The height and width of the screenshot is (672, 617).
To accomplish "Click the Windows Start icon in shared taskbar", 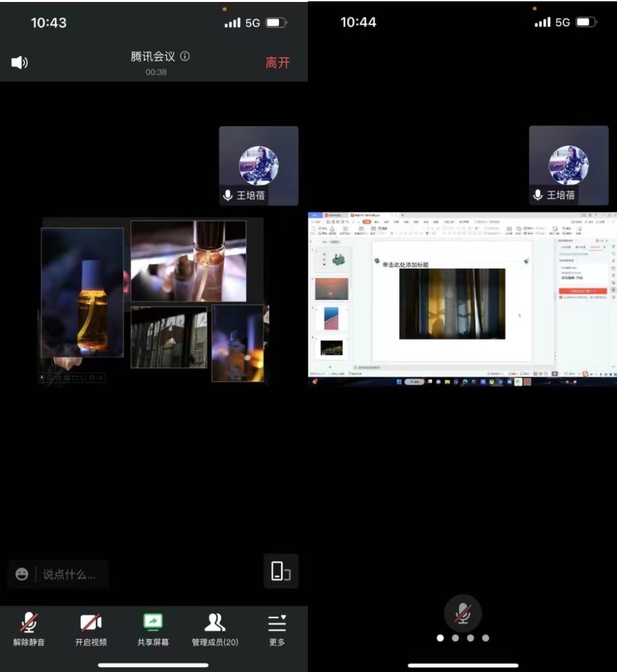I will [398, 382].
